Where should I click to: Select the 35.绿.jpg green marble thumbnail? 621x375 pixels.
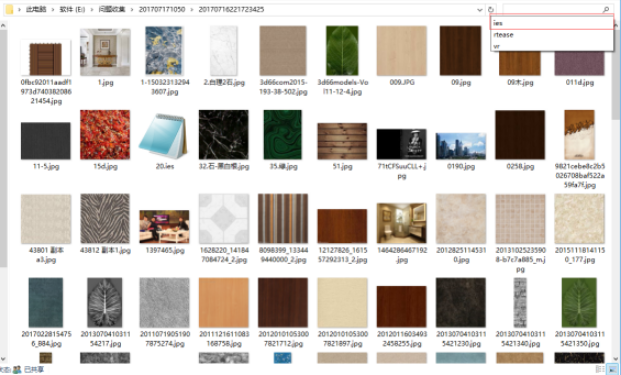point(282,135)
